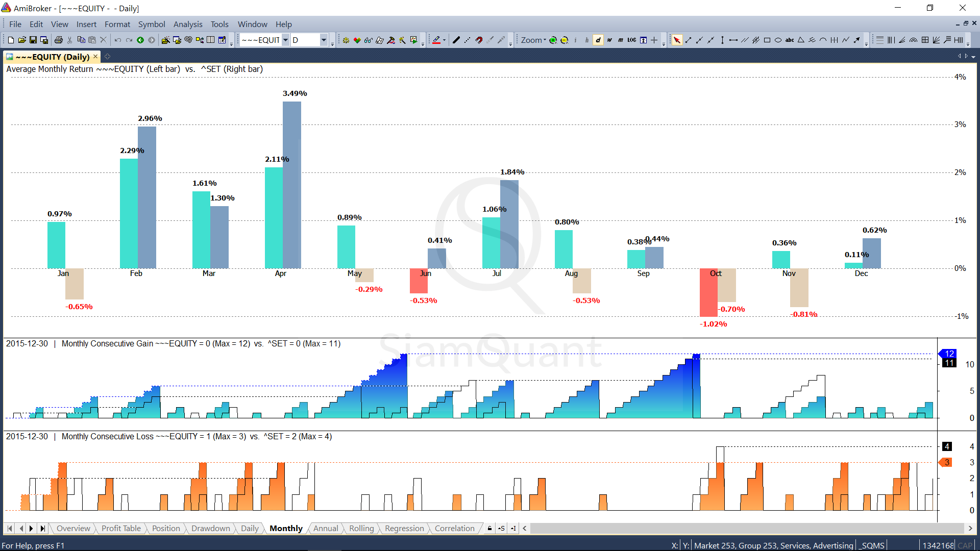Switch to the Drawdown sheet tab
The width and height of the screenshot is (980, 551).
click(210, 529)
